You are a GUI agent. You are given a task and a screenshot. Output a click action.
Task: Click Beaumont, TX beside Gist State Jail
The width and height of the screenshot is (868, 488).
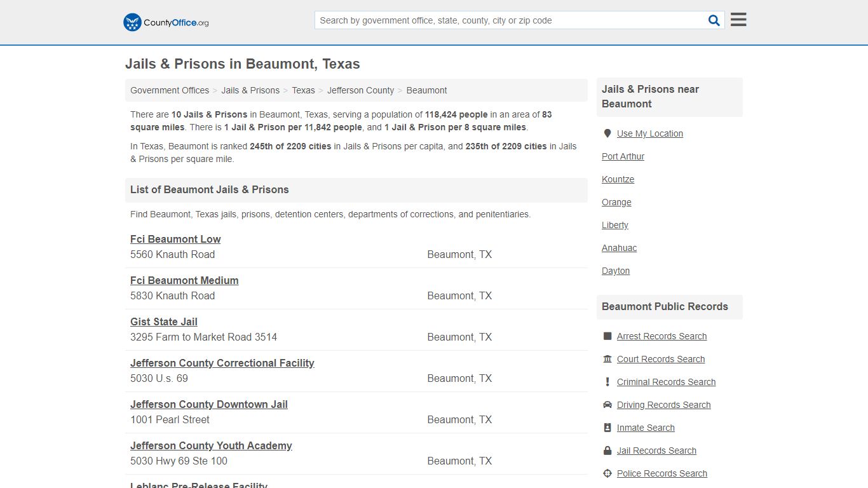pos(459,337)
